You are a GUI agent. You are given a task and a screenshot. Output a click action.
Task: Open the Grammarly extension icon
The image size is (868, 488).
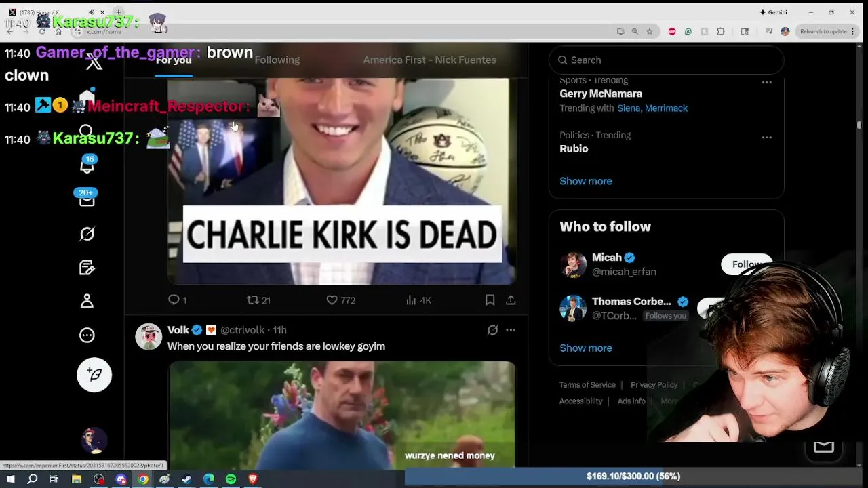tap(688, 31)
